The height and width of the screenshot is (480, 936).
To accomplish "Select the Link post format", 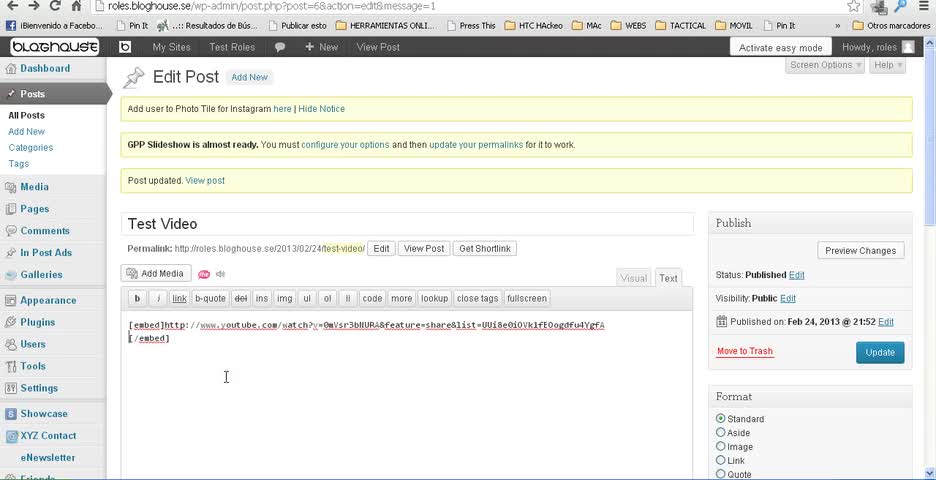I will pos(721,460).
